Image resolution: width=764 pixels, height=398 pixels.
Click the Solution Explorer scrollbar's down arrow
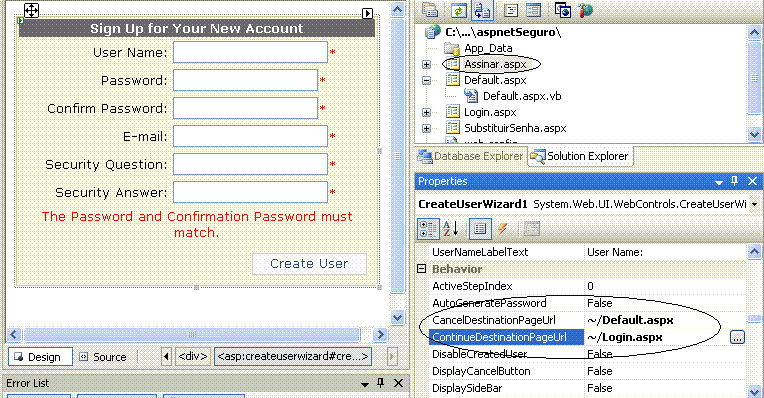(754, 134)
